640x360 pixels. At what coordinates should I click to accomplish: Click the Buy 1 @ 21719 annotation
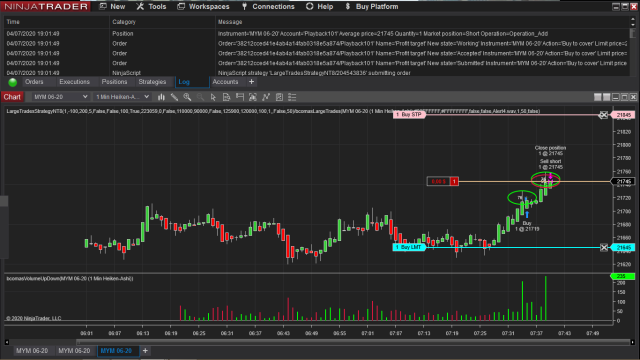point(527,226)
